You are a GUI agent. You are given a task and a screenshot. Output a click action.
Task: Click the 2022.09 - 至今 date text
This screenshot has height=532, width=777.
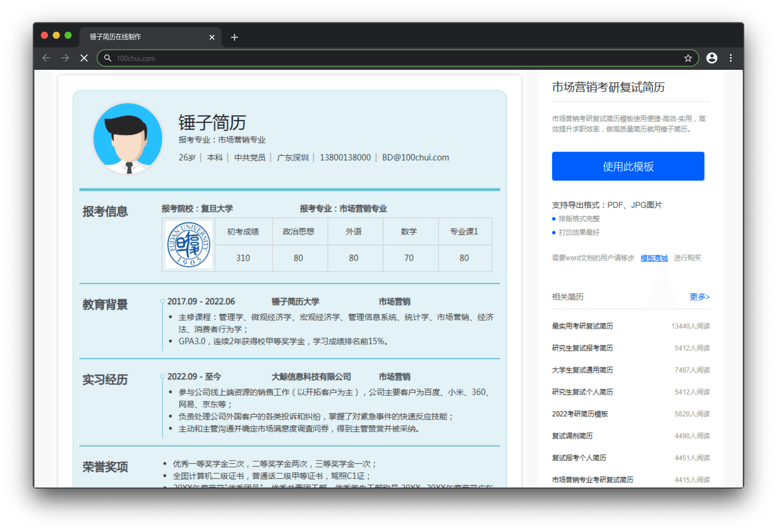[x=194, y=377]
